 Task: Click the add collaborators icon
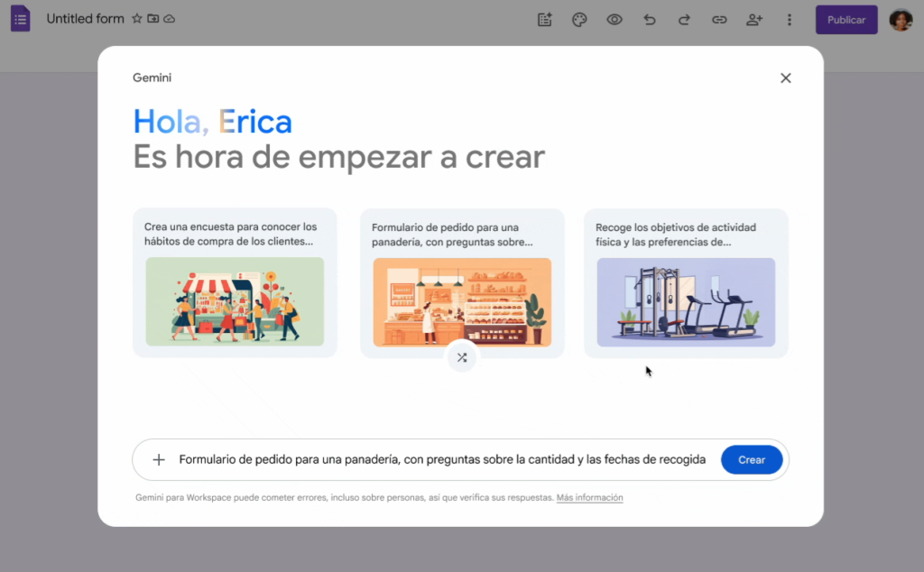point(754,20)
